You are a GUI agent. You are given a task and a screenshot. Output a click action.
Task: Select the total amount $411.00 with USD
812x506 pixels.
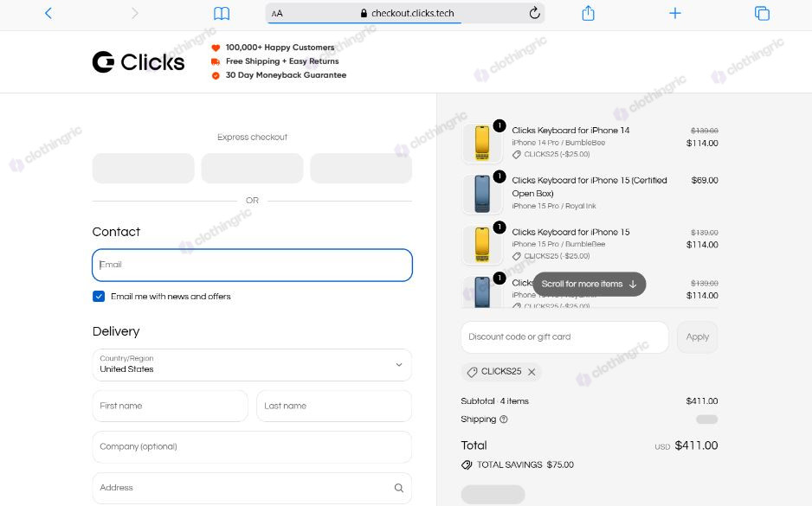686,445
